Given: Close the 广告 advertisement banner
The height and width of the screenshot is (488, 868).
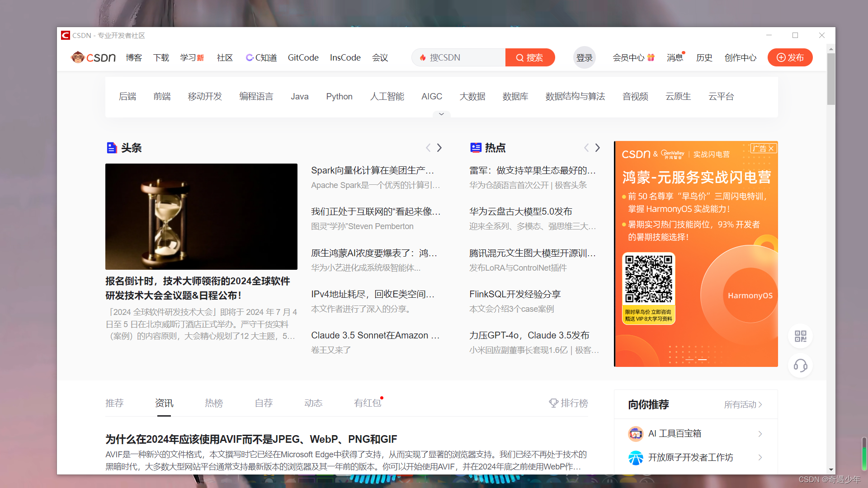Looking at the screenshot, I should click(x=771, y=148).
